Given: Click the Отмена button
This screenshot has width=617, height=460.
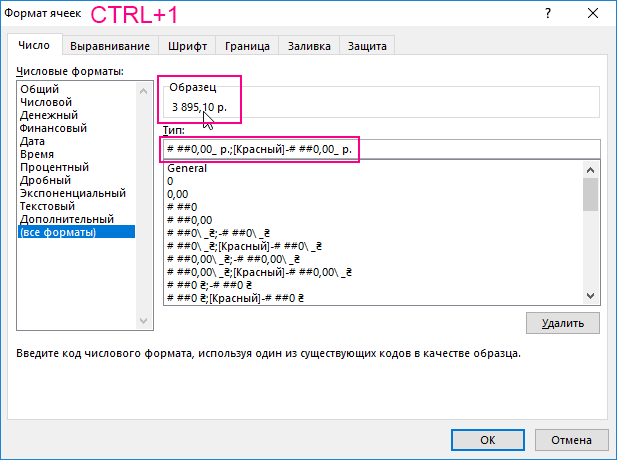Looking at the screenshot, I should pos(570,438).
